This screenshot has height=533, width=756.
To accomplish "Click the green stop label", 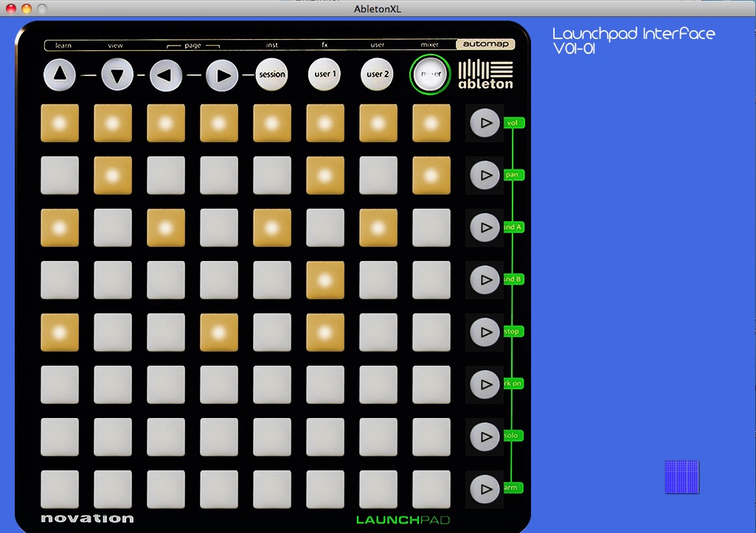I will pyautogui.click(x=514, y=332).
